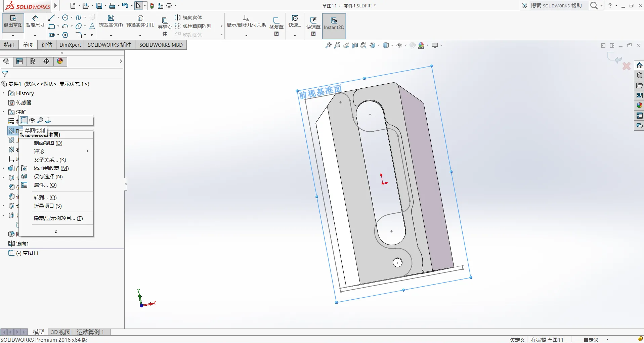Image resolution: width=644 pixels, height=343 pixels.
Task: Click the eye icon to show the plane
Action: 32,120
